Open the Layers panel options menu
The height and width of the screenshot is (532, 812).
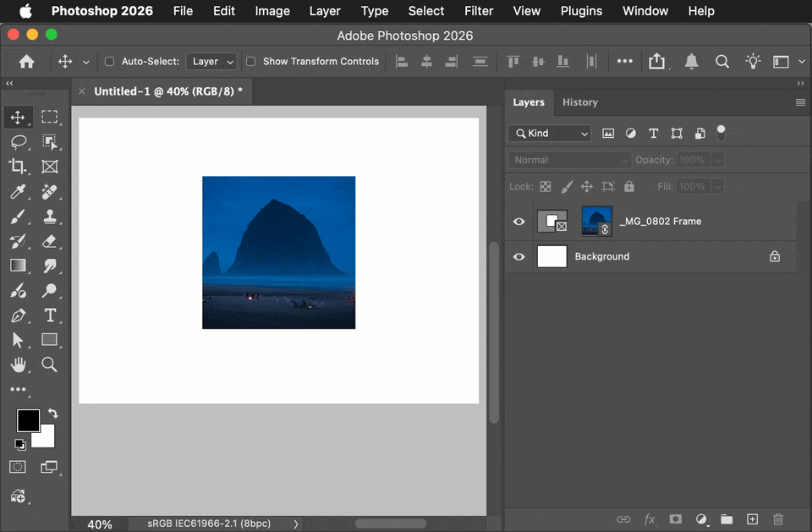[800, 102]
